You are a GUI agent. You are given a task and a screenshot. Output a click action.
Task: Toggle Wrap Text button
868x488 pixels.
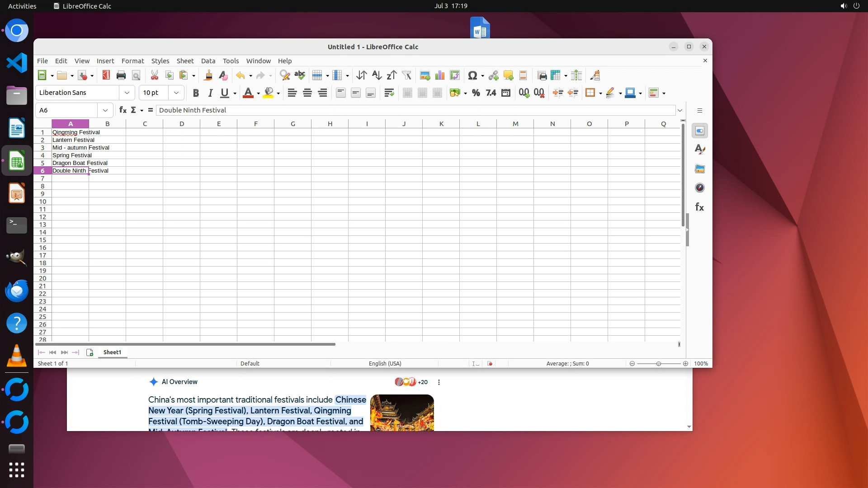pyautogui.click(x=389, y=93)
